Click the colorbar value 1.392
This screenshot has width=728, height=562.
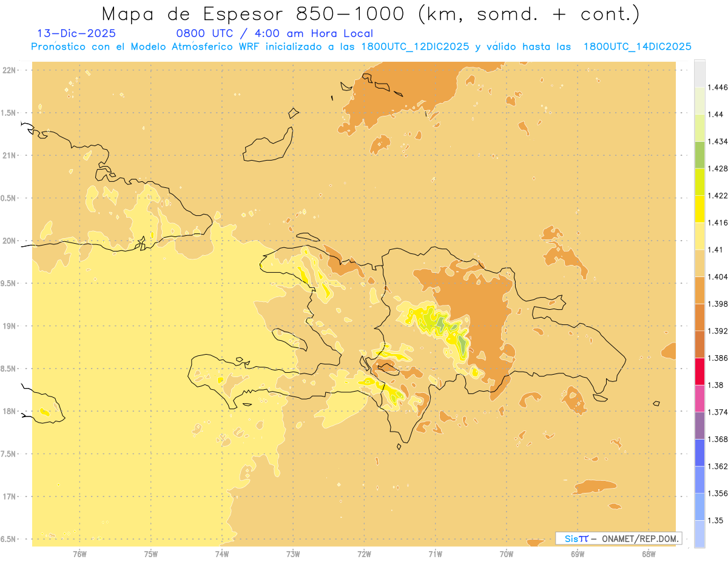tap(718, 331)
